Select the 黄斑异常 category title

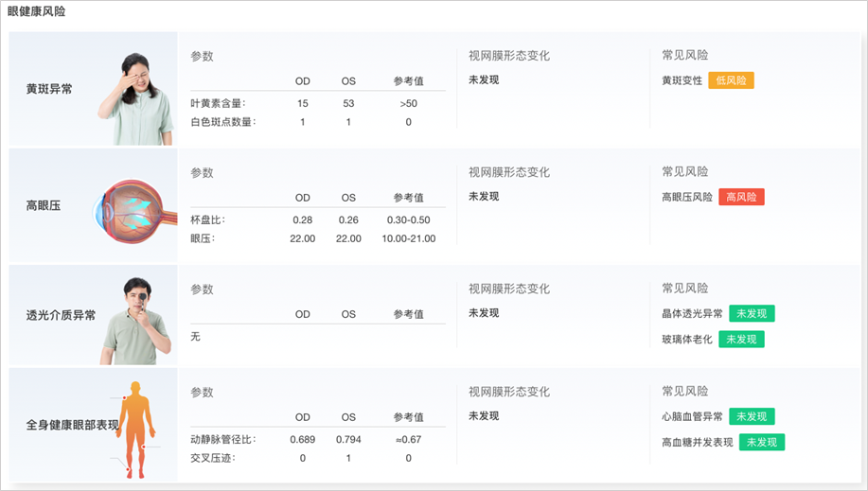pos(49,89)
